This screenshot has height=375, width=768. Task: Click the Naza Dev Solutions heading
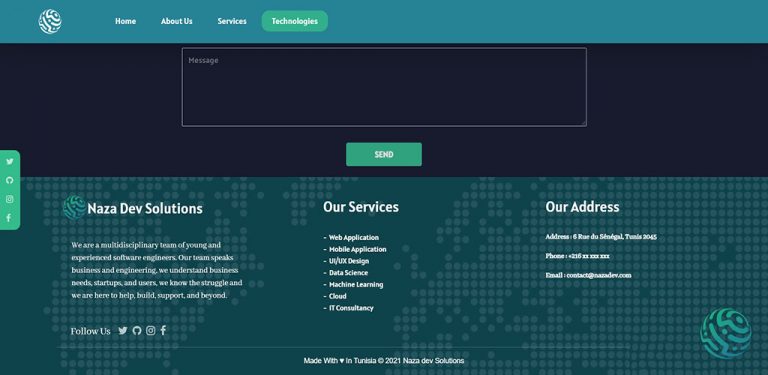pyautogui.click(x=145, y=209)
